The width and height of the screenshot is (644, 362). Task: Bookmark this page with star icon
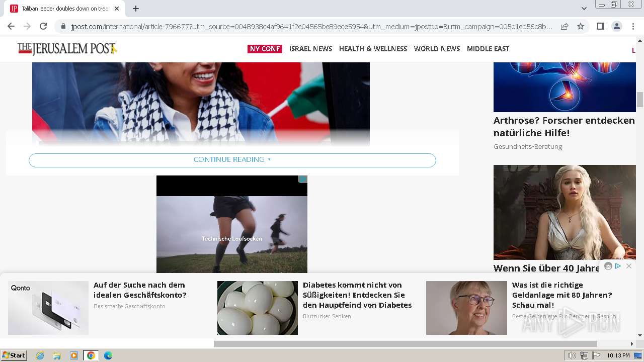click(581, 27)
